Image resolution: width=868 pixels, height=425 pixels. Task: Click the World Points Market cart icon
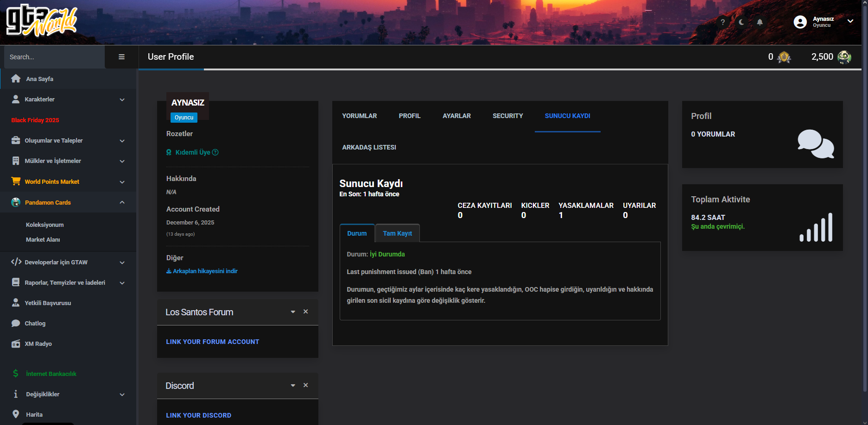[x=16, y=181]
